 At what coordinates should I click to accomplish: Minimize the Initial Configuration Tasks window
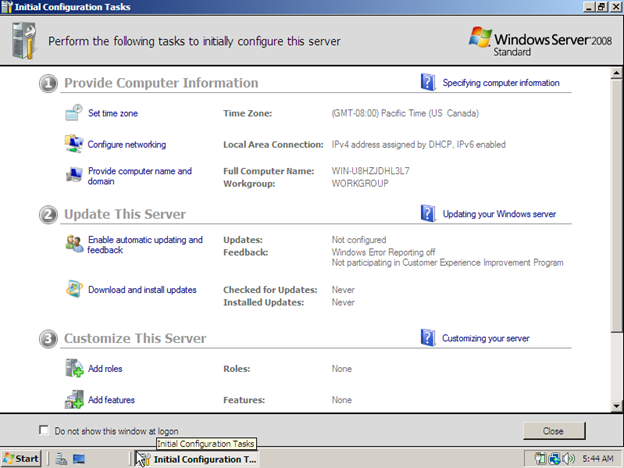click(589, 7)
